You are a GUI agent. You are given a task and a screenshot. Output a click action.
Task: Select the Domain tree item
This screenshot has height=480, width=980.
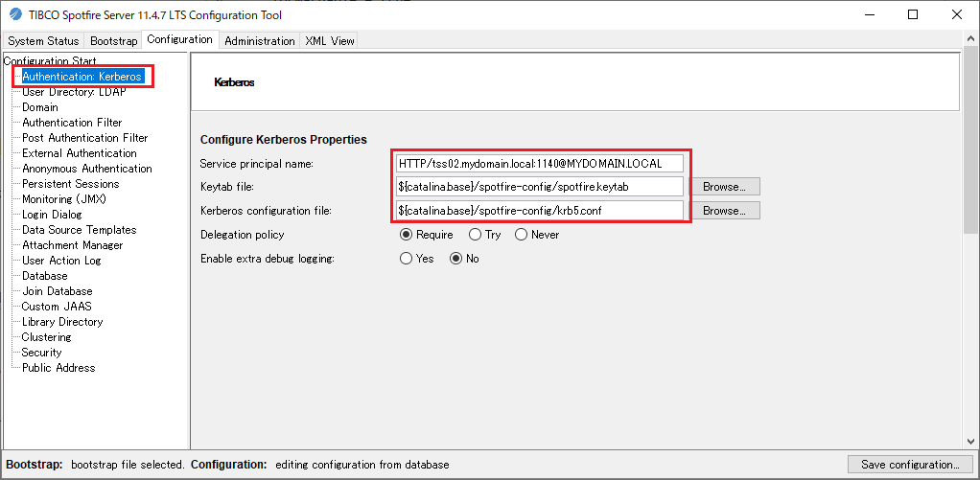(40, 107)
